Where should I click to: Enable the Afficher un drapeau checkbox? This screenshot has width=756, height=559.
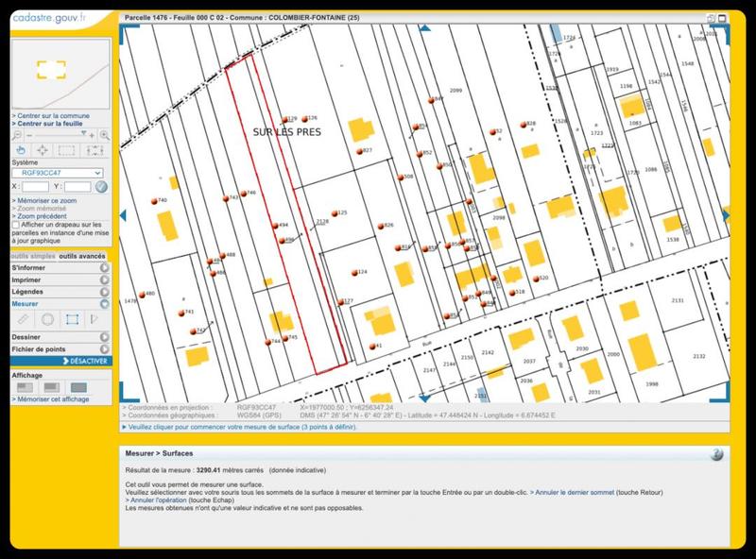point(15,224)
